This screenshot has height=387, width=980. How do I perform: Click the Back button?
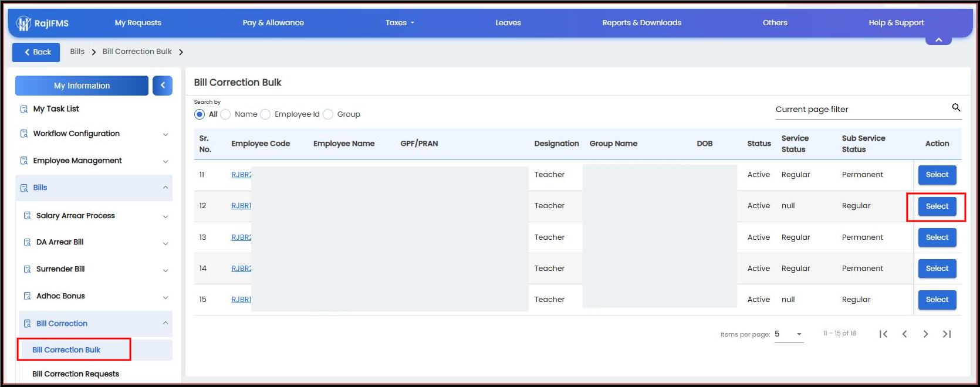(x=36, y=52)
